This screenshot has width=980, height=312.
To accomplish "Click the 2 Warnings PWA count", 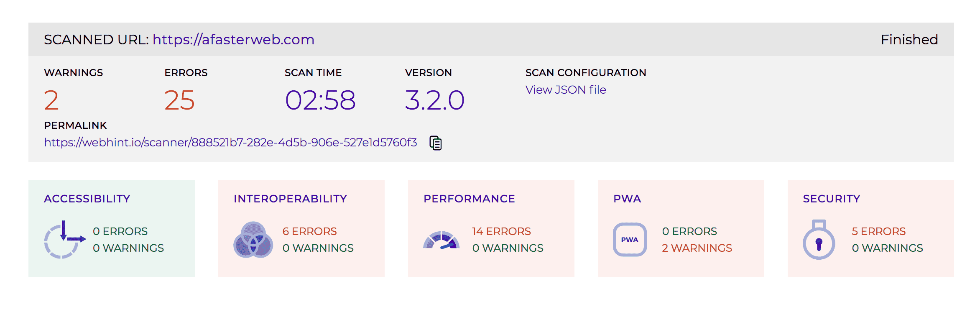I will tap(697, 248).
